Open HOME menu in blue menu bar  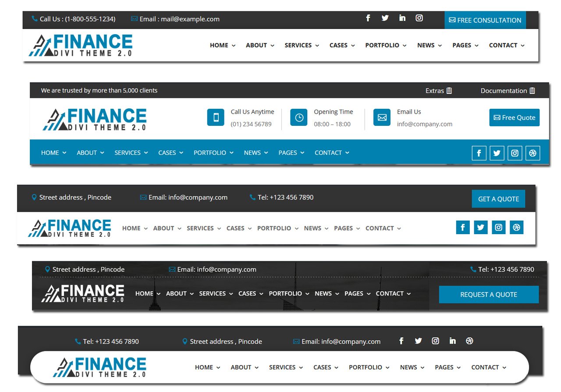tap(53, 153)
